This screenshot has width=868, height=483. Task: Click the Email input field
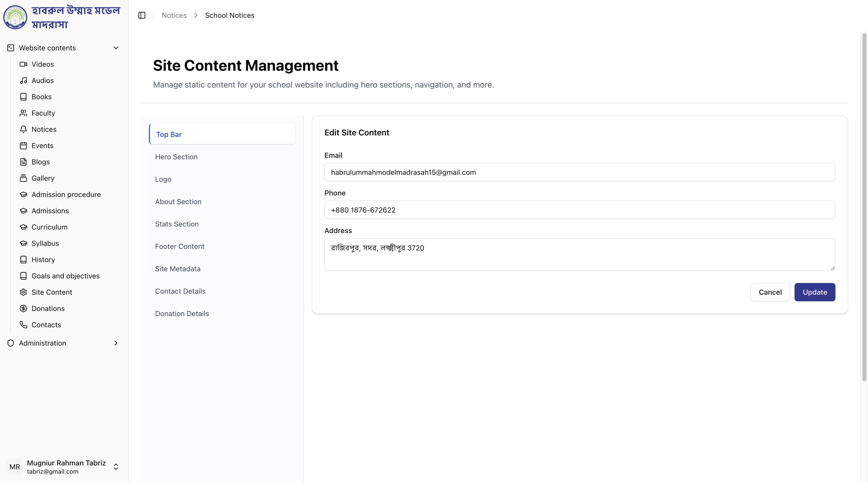[580, 172]
